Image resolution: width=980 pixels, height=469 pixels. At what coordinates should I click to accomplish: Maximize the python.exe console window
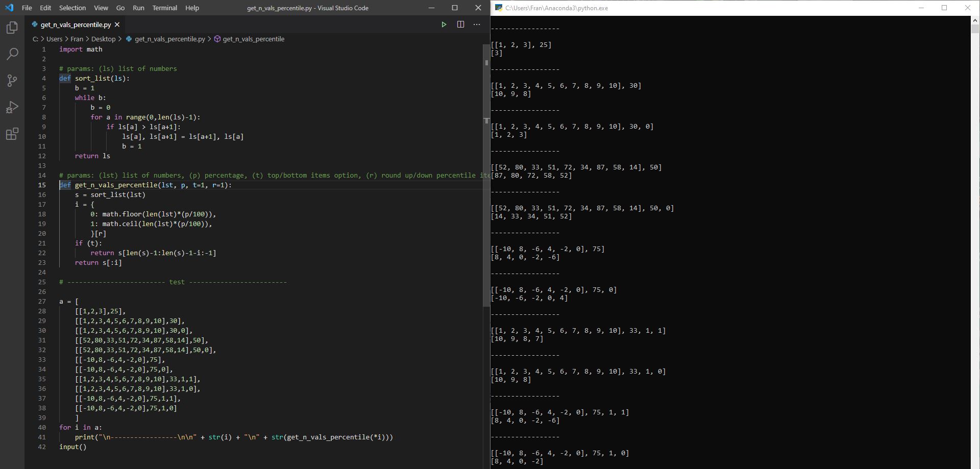click(x=944, y=8)
